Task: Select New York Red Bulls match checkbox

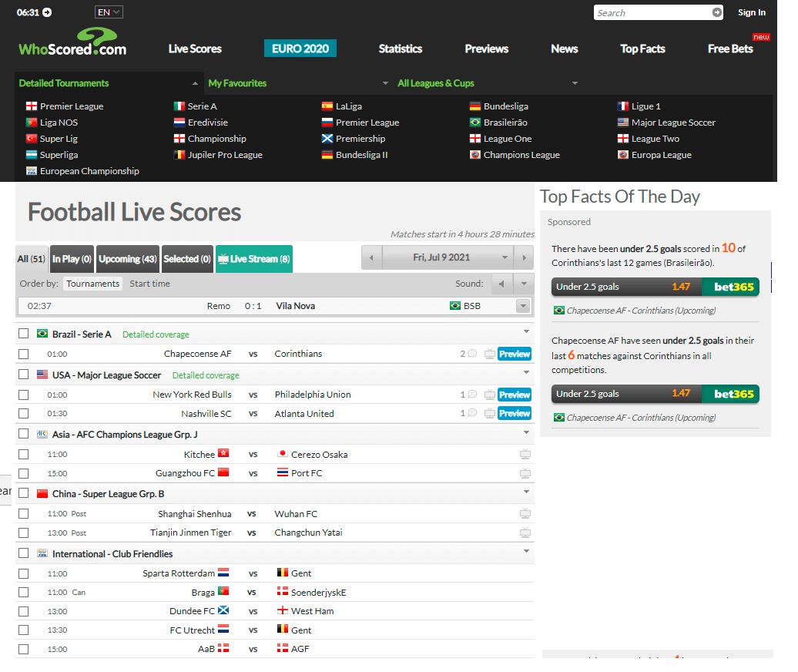Action: 23,395
